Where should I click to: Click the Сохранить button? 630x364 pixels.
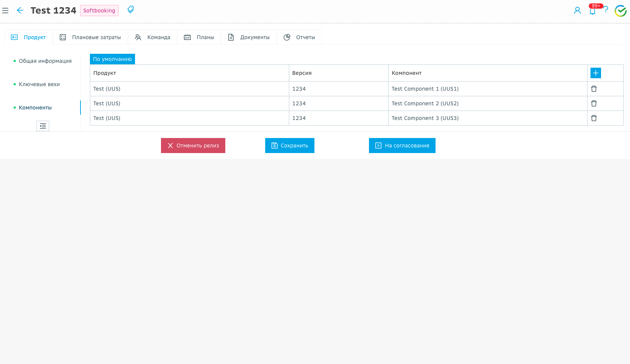click(x=290, y=146)
